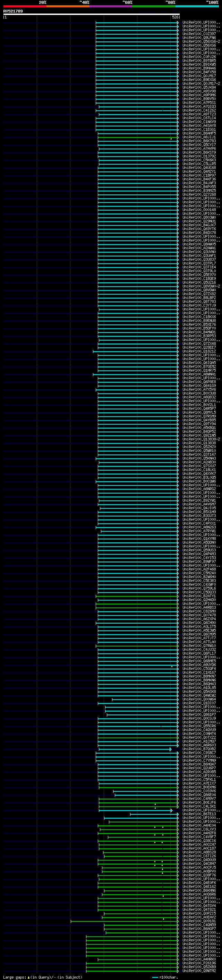Select hit UniRef100_Q861P7
Viewport: 222px width, 980px height.
click(199, 714)
